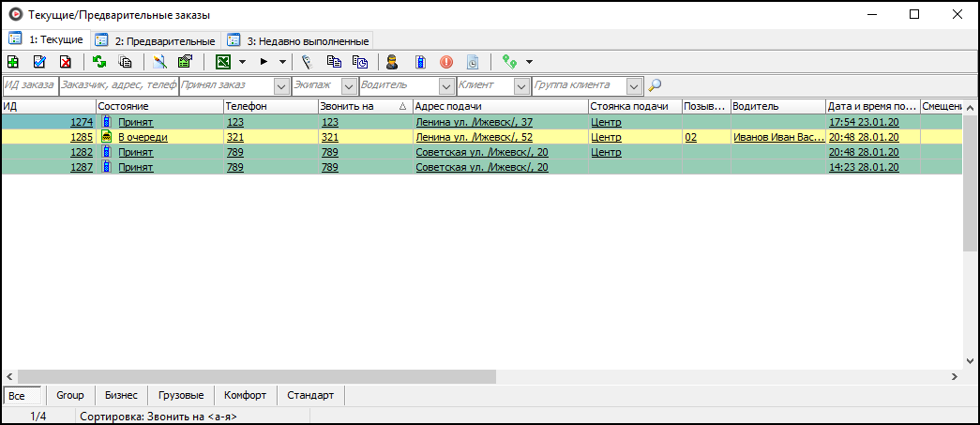This screenshot has height=425, width=980.
Task: Click the delete order icon
Action: click(x=65, y=62)
